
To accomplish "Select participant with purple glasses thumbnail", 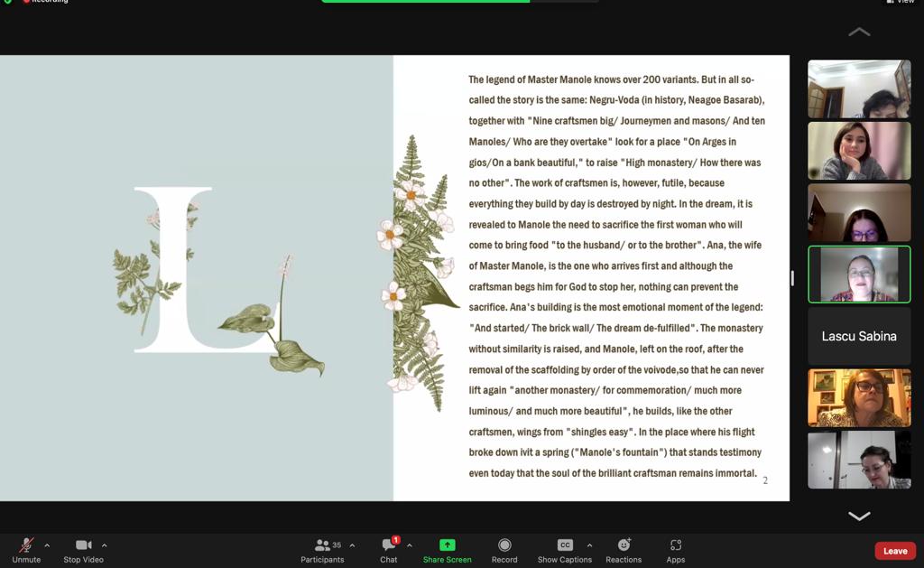I will pos(859,212).
